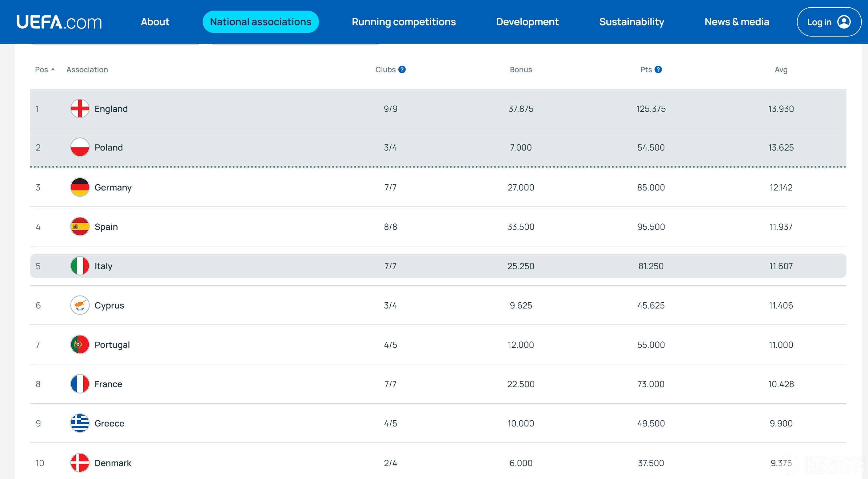Select the Denmark table row
The height and width of the screenshot is (479, 868).
pyautogui.click(x=438, y=463)
